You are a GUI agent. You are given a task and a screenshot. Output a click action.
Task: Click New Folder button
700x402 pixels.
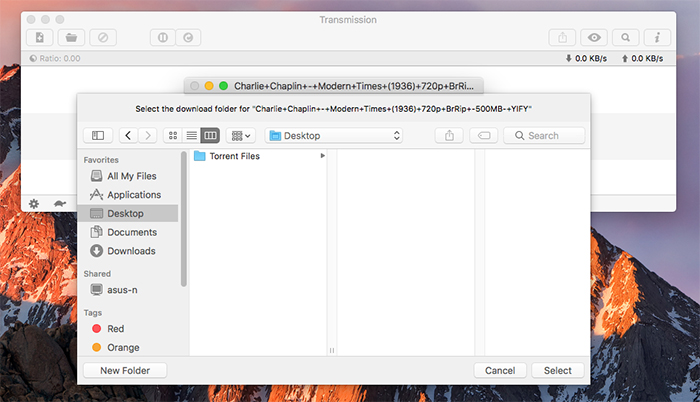(x=125, y=370)
